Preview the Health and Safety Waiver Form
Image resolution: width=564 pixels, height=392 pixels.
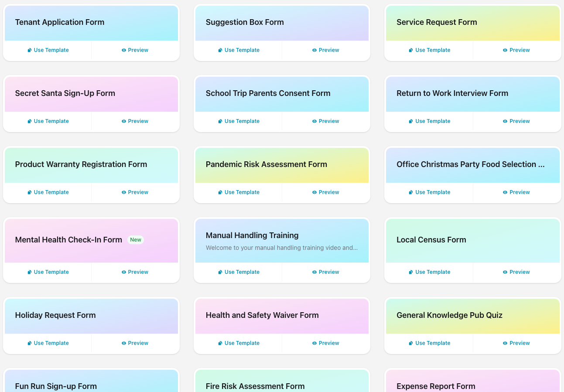coord(326,343)
